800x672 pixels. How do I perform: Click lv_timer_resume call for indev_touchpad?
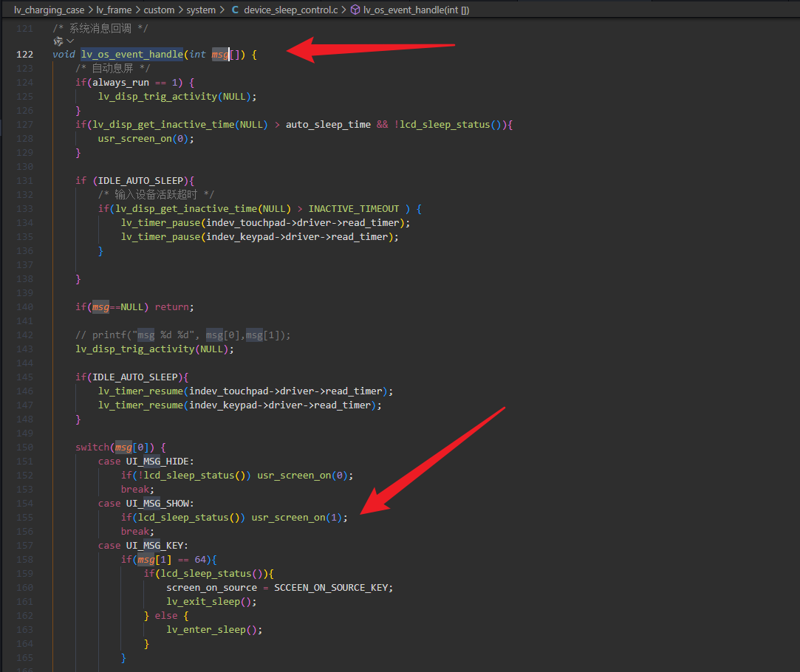(245, 391)
